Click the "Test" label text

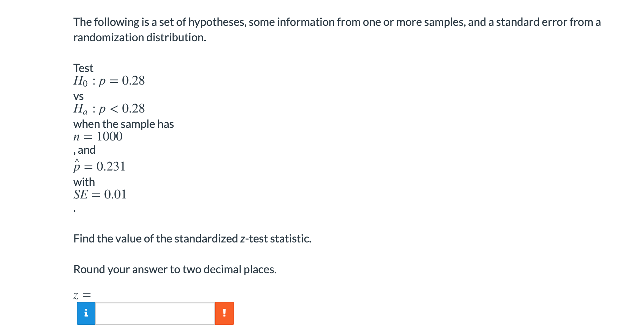83,68
